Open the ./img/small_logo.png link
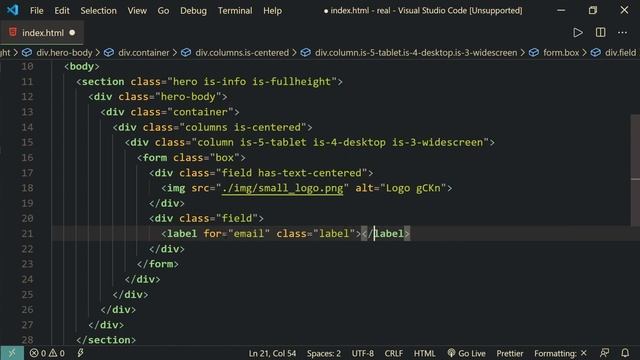This screenshot has width=640, height=360. click(282, 188)
